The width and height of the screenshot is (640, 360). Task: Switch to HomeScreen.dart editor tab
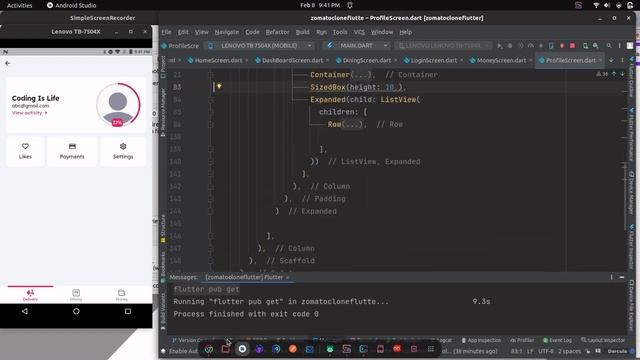pos(218,60)
